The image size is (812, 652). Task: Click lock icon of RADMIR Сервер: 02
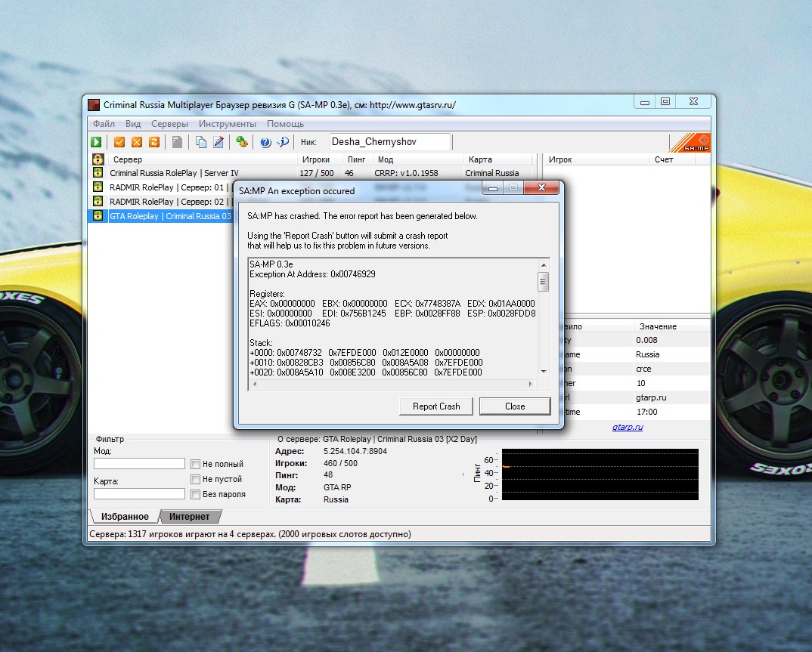98,201
